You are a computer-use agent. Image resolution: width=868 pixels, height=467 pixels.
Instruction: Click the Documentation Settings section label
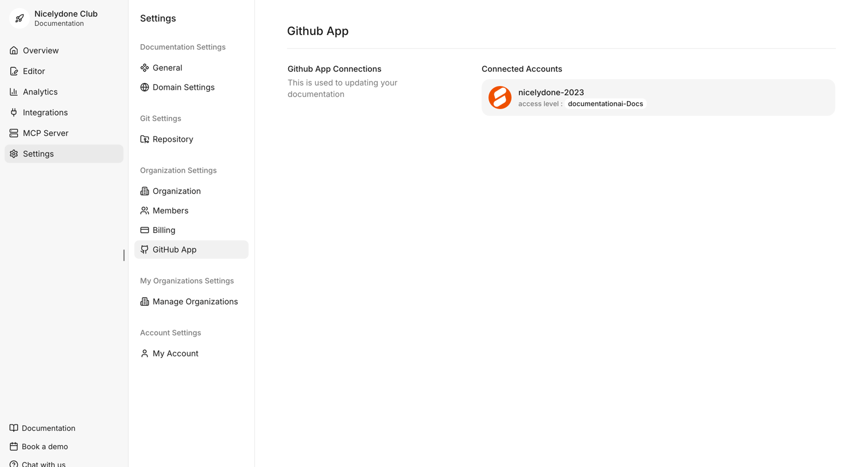[183, 47]
